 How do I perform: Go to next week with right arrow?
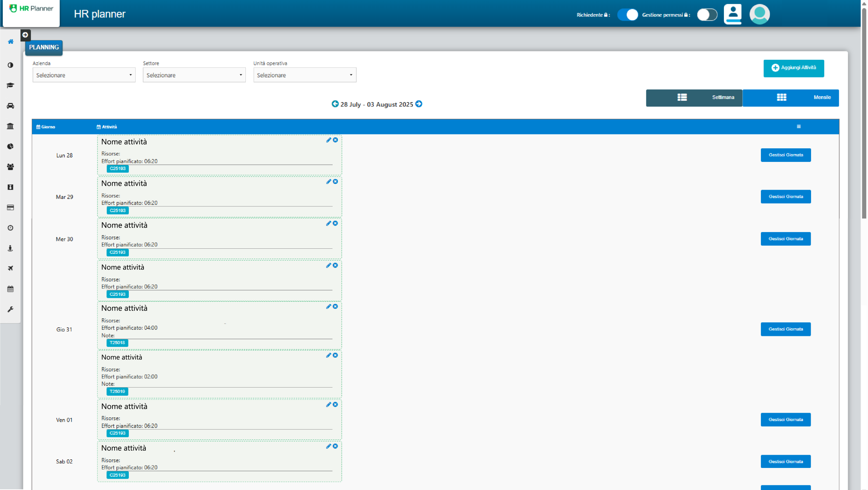(419, 104)
